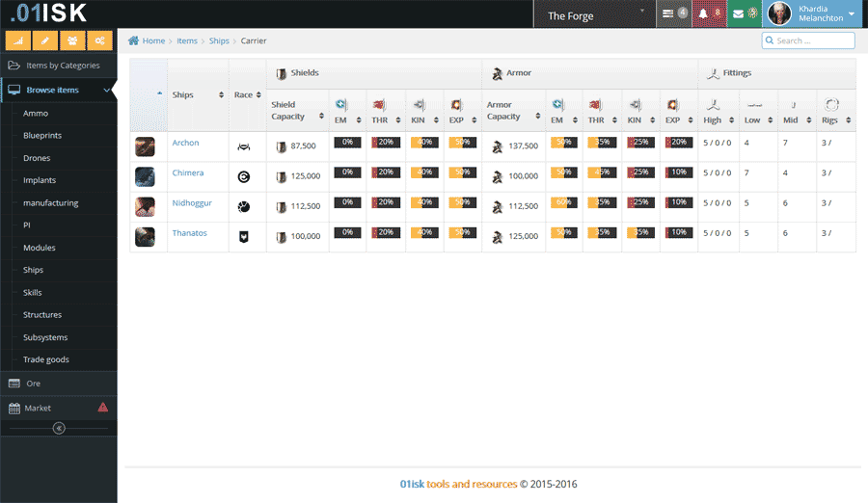This screenshot has height=503, width=868.
Task: Click the orange users shortcut button
Action: click(72, 40)
